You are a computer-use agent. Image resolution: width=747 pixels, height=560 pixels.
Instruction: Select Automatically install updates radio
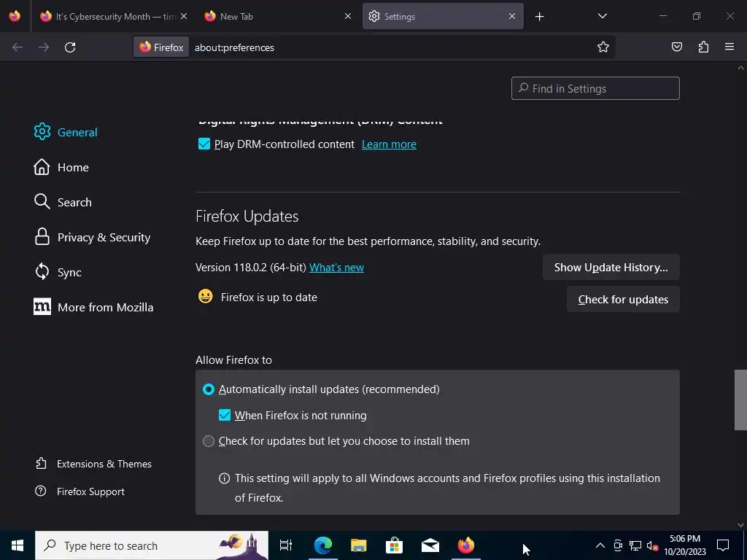(208, 389)
